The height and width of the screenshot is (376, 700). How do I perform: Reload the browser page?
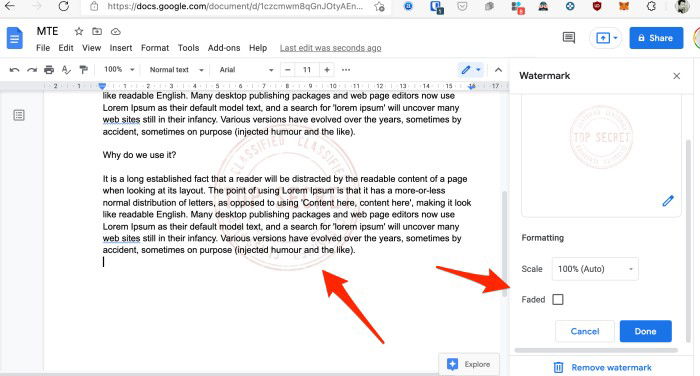tap(64, 6)
